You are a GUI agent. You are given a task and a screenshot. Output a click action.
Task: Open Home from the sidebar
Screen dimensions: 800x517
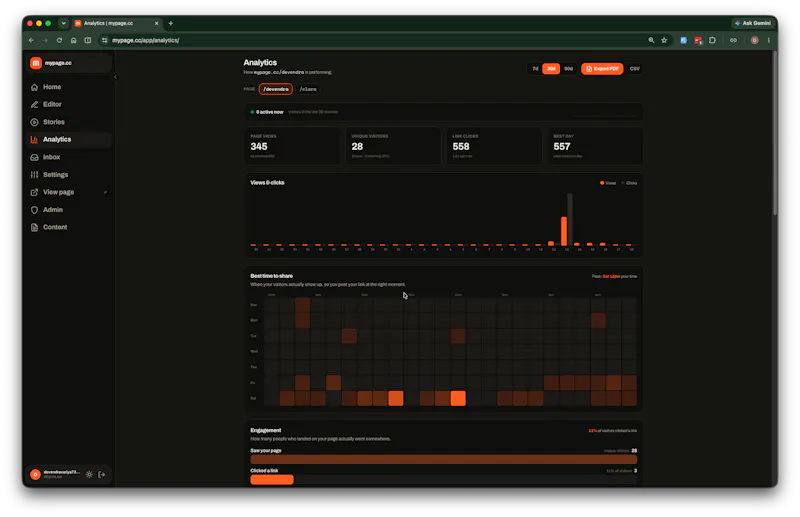(69, 87)
